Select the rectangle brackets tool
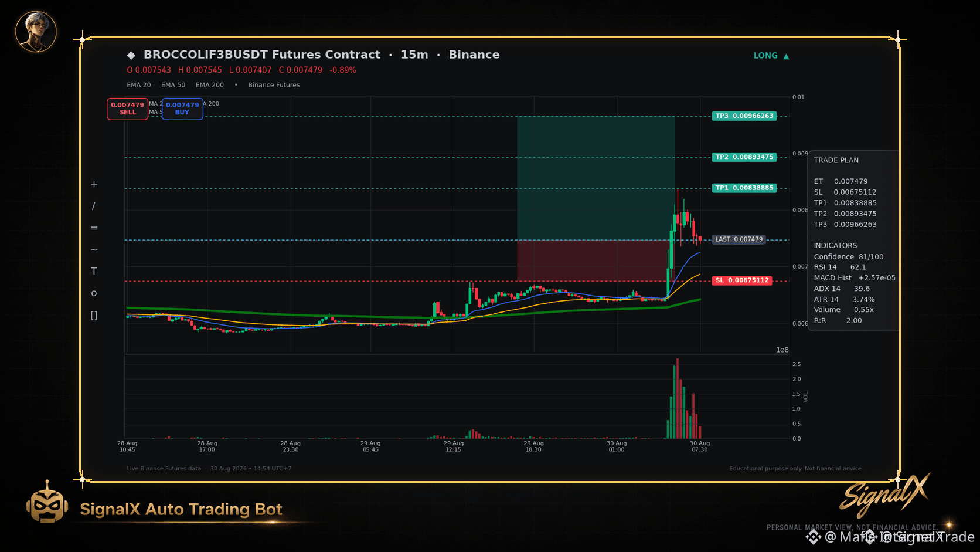The width and height of the screenshot is (980, 552). 94,315
